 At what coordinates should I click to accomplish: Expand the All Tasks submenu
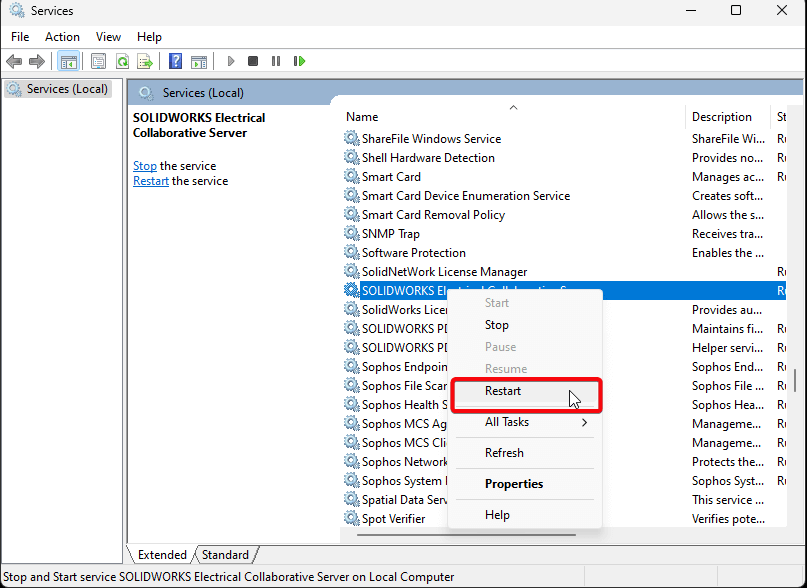point(525,422)
